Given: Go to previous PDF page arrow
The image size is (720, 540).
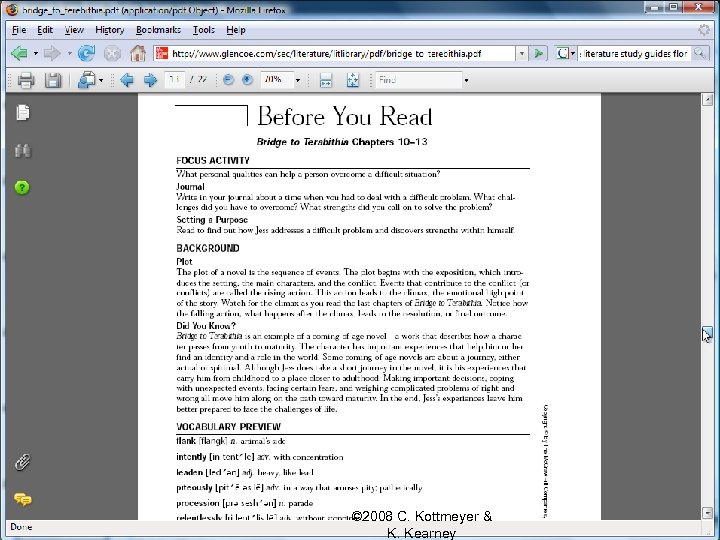Looking at the screenshot, I should coord(127,80).
